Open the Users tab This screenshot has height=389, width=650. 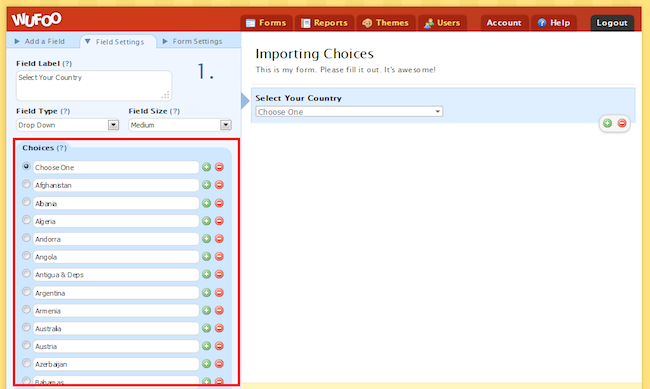point(442,23)
